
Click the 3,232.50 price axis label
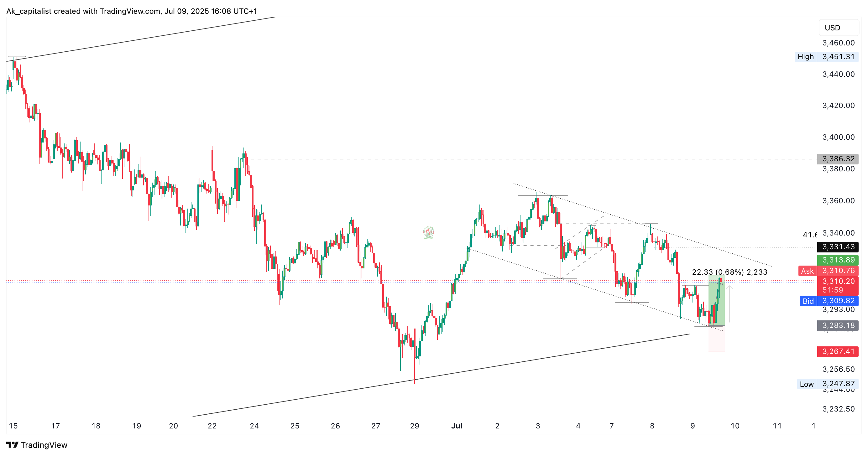[838, 409]
